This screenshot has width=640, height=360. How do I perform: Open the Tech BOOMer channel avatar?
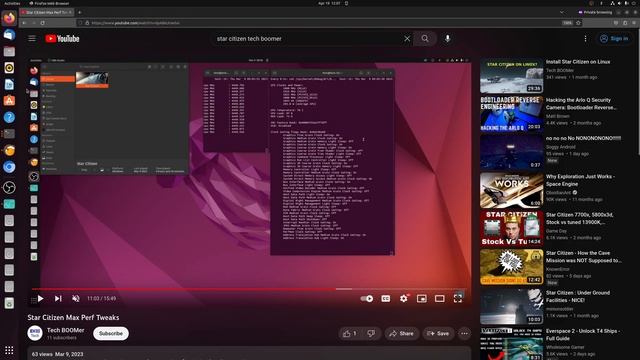click(x=35, y=333)
